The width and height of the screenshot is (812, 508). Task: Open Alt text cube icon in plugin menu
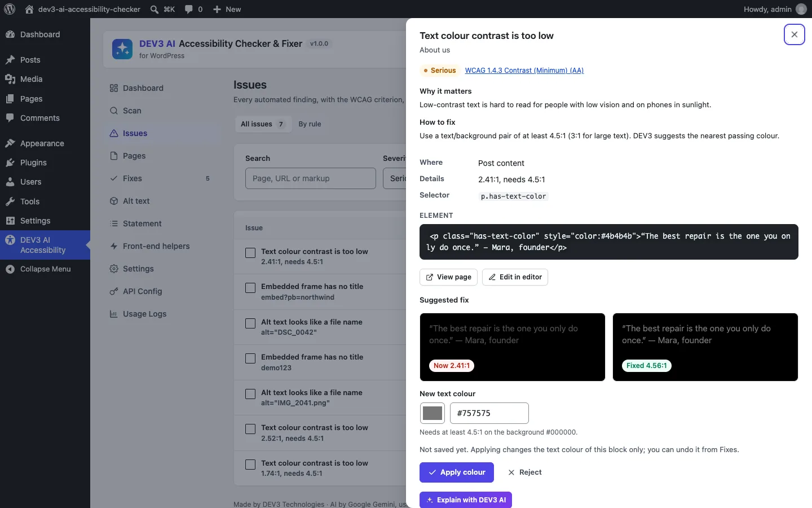(114, 201)
